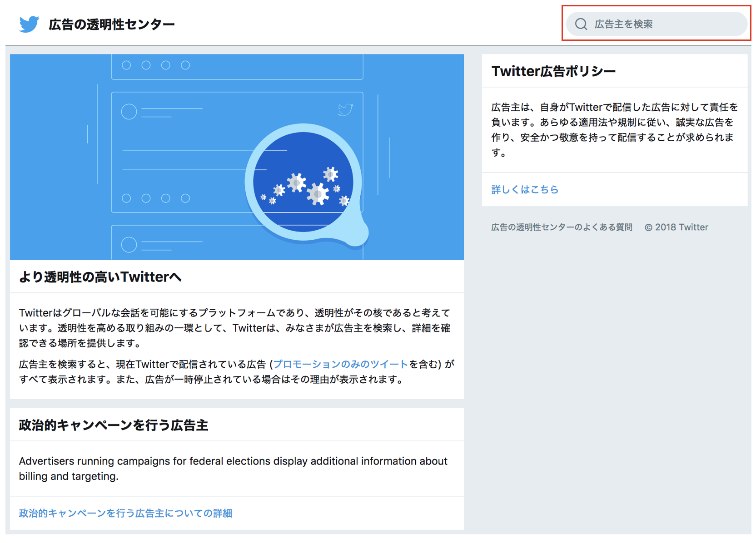Click the magnifier icon in search box

(x=581, y=24)
